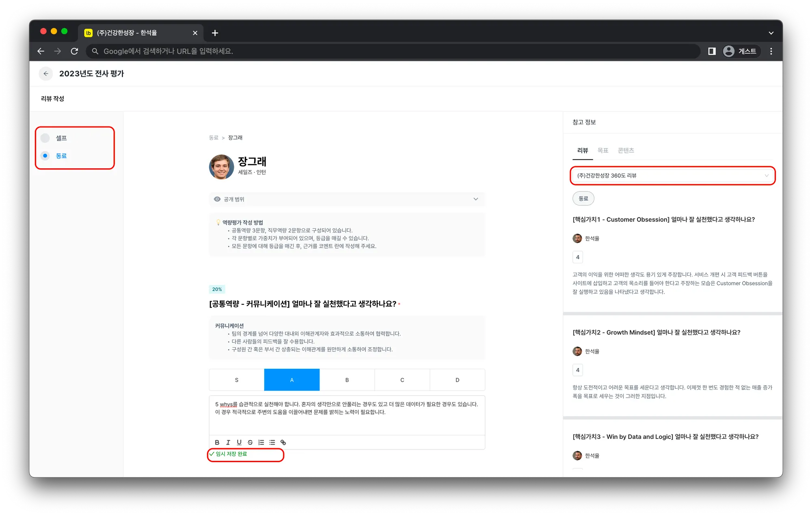
Task: Open the tab search chevron
Action: (771, 33)
